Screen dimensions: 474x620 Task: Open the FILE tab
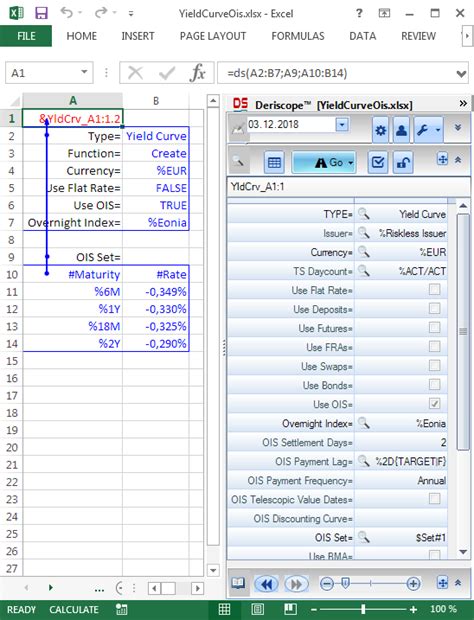click(x=26, y=36)
